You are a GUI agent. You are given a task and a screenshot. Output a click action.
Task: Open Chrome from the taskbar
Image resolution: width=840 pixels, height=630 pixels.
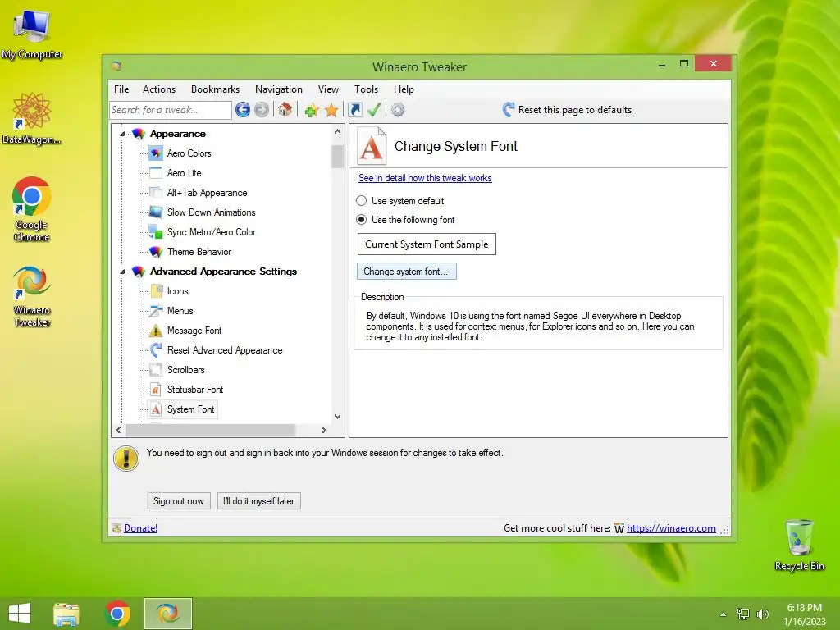pos(117,614)
